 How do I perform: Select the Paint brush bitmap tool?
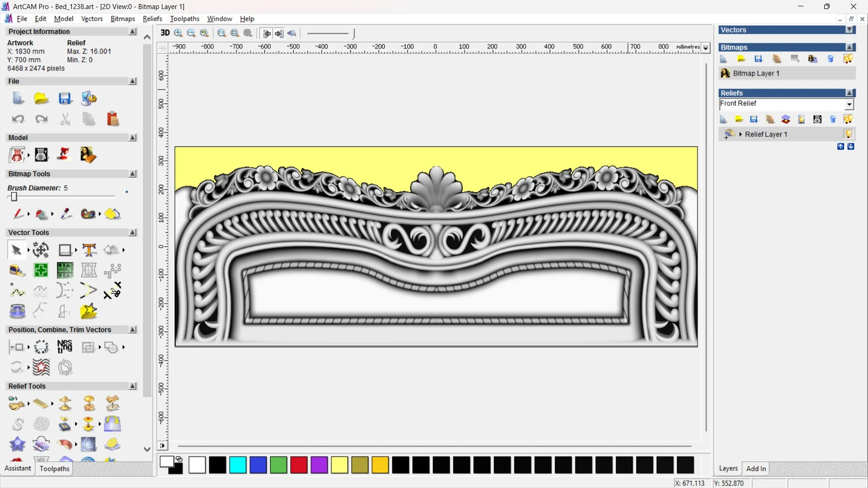coord(18,214)
